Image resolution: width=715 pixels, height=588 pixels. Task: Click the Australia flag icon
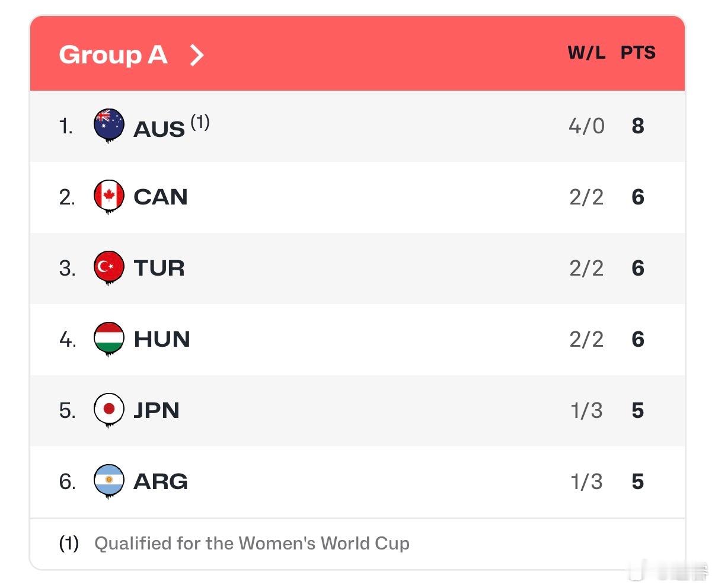109,125
